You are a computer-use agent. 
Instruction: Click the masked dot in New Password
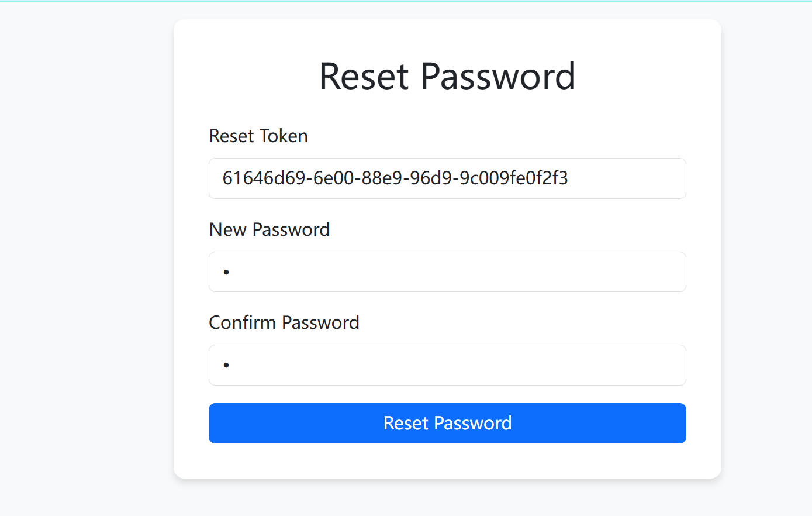pyautogui.click(x=226, y=272)
